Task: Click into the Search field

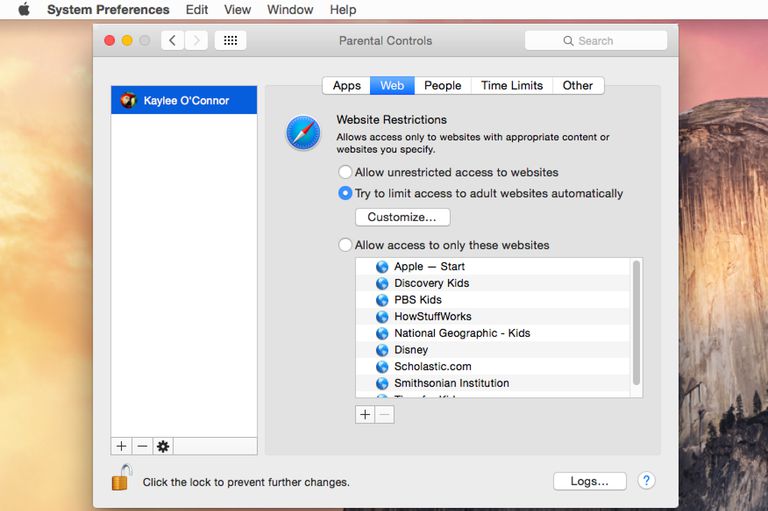Action: click(x=596, y=41)
